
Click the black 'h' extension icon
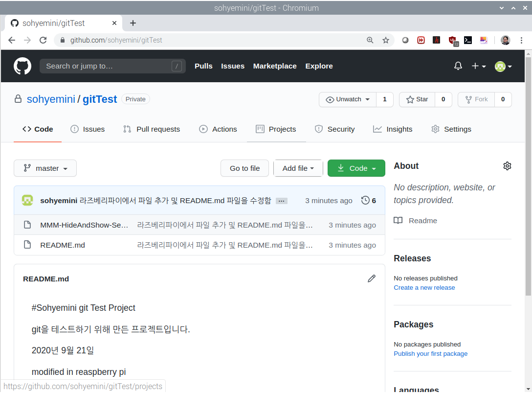coord(437,40)
